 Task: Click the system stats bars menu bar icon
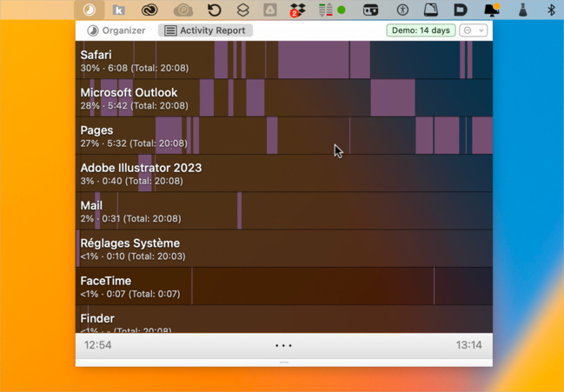(326, 10)
